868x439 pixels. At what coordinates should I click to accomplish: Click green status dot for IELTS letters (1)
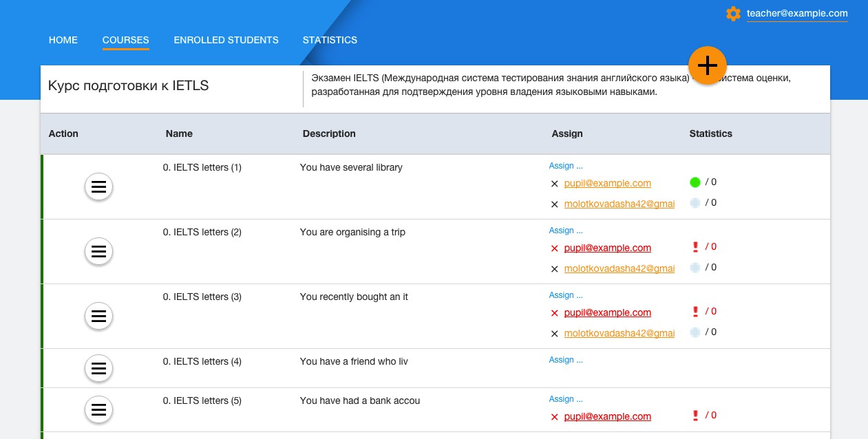(695, 182)
